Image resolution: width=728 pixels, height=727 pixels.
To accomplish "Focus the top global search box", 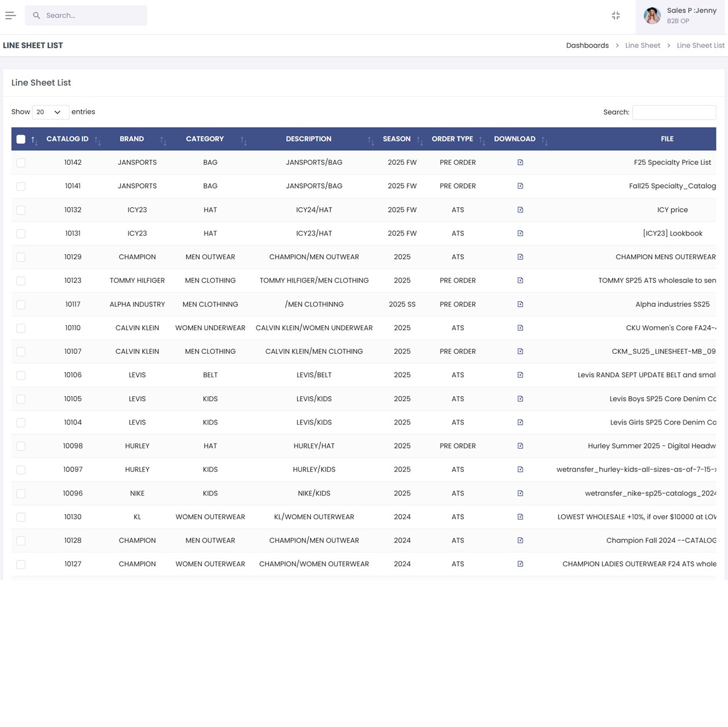I will coord(86,16).
